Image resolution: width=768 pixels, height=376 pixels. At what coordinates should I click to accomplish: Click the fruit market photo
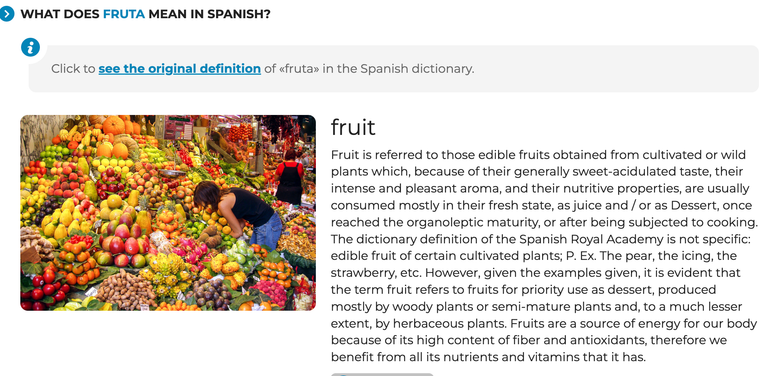(x=168, y=212)
